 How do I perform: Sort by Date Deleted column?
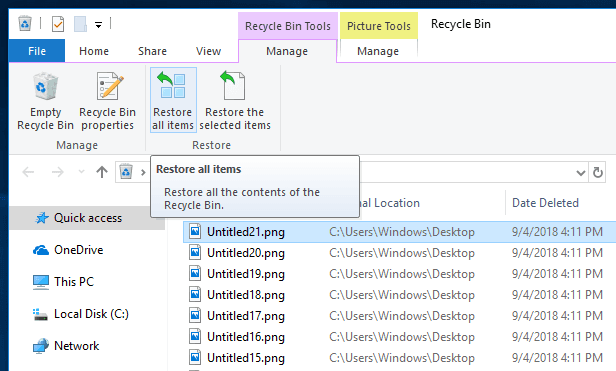click(545, 203)
